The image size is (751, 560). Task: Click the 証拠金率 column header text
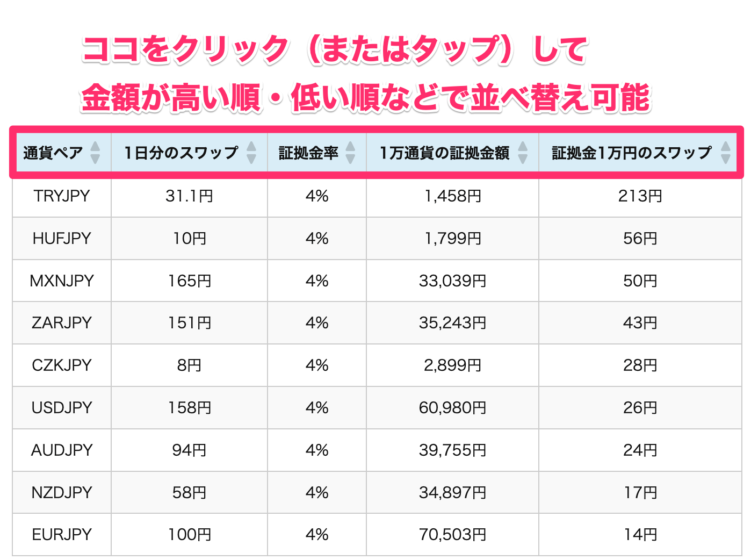pos(308,153)
